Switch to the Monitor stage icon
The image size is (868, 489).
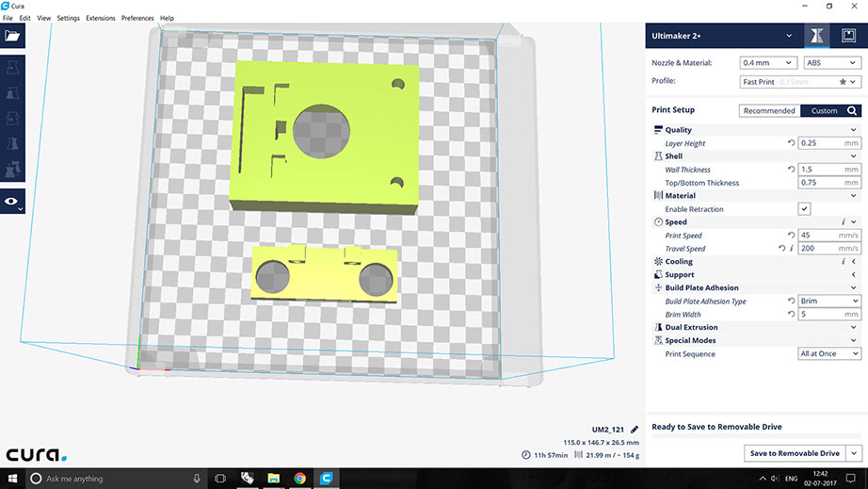coord(848,36)
